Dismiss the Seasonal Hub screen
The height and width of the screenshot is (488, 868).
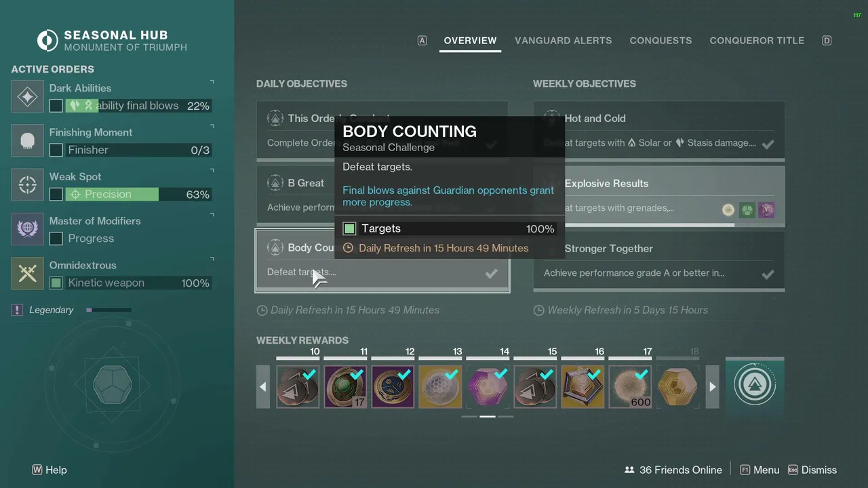point(812,470)
